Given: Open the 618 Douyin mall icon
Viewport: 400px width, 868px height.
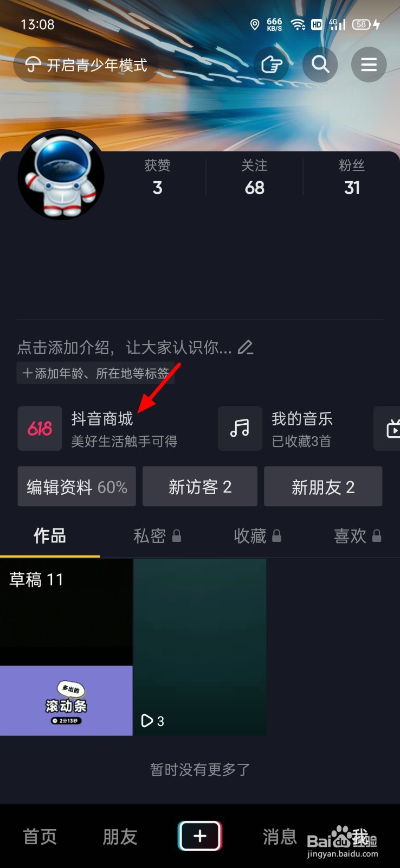Looking at the screenshot, I should click(40, 429).
